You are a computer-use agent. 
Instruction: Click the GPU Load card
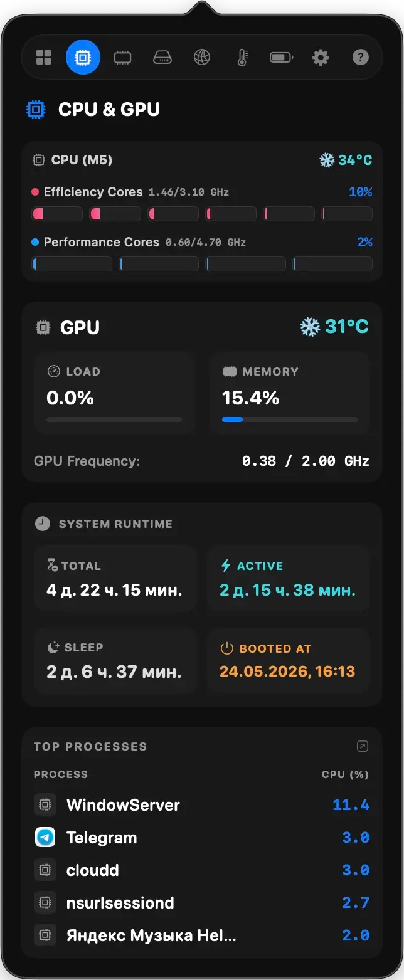point(114,393)
